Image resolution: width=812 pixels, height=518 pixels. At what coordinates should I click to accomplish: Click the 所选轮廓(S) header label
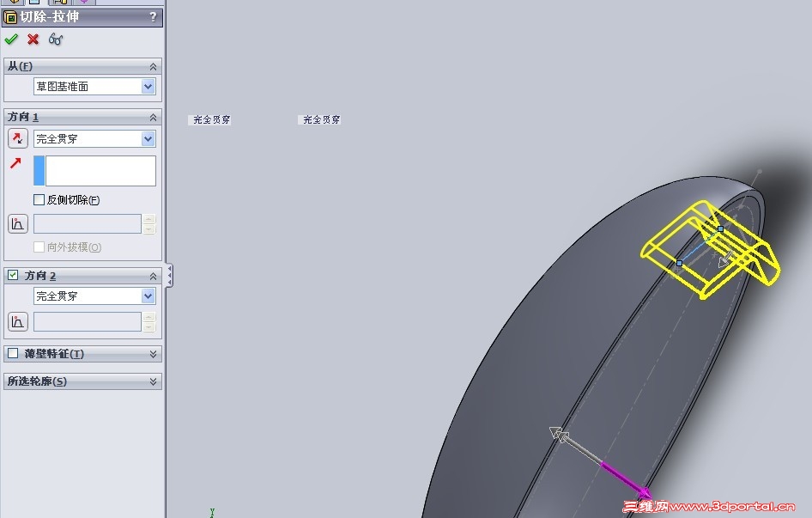37,381
